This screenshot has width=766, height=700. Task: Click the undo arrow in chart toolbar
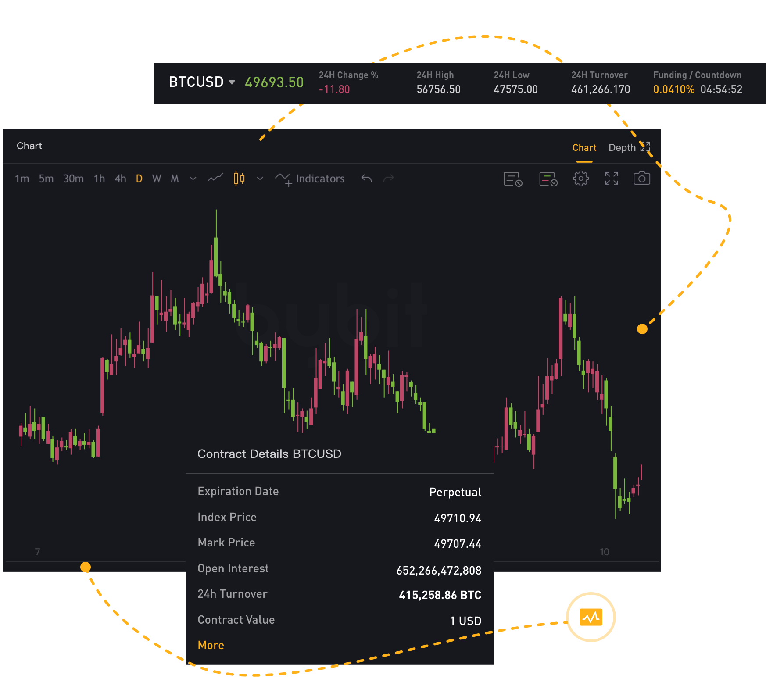click(366, 179)
